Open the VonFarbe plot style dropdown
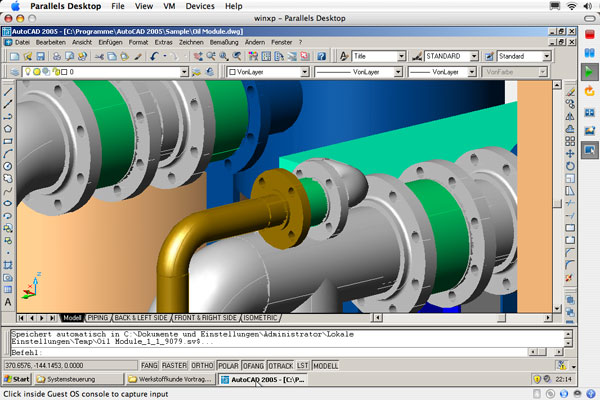Image resolution: width=600 pixels, height=400 pixels. pos(543,72)
